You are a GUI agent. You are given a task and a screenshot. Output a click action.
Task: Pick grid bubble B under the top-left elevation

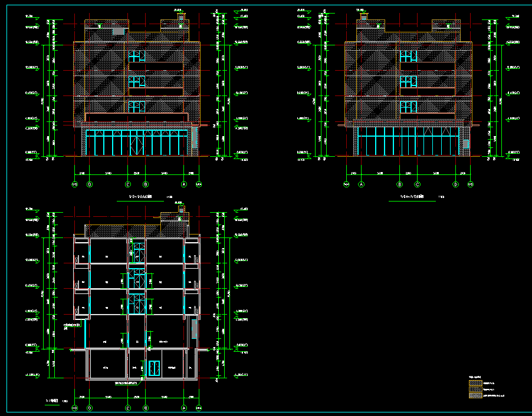(145, 184)
